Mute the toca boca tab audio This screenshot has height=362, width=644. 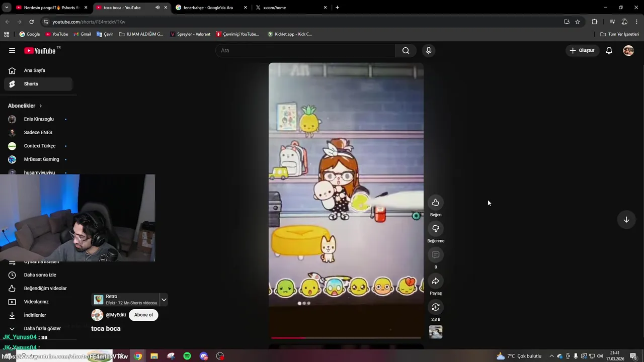click(157, 8)
